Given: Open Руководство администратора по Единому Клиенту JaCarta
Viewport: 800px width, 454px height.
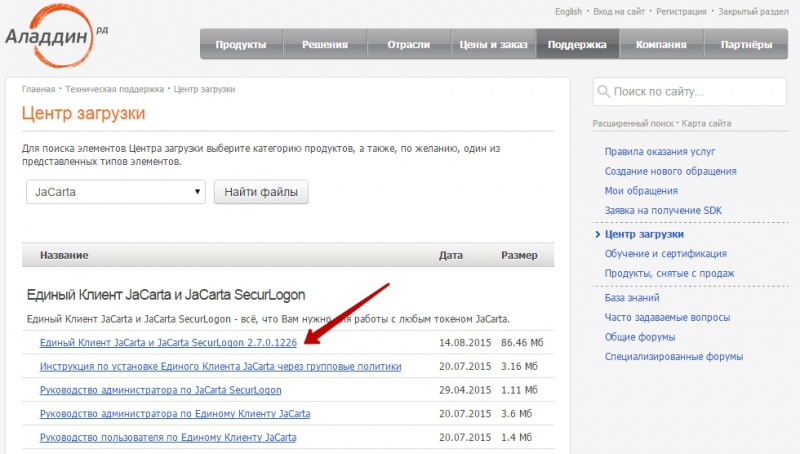Looking at the screenshot, I should coord(175,414).
